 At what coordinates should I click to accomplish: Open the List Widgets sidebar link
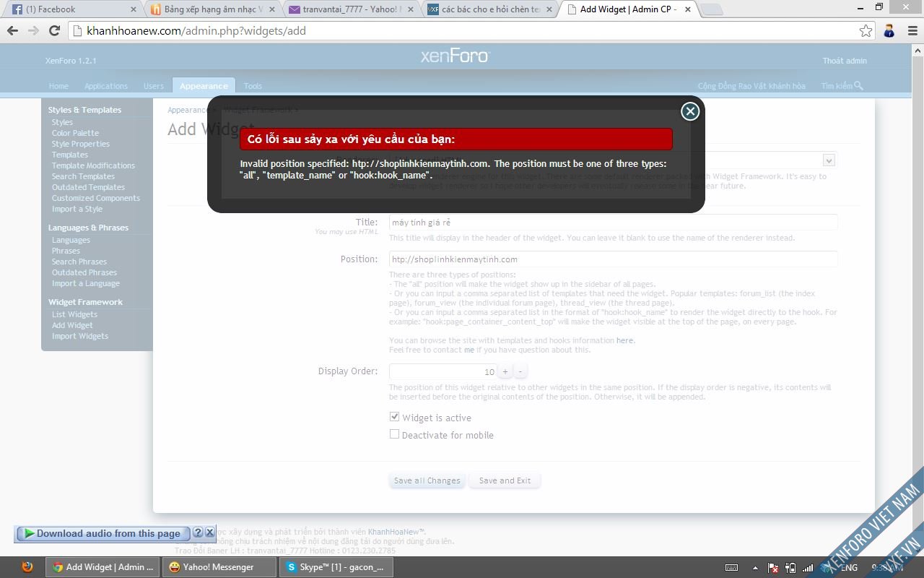pyautogui.click(x=74, y=314)
